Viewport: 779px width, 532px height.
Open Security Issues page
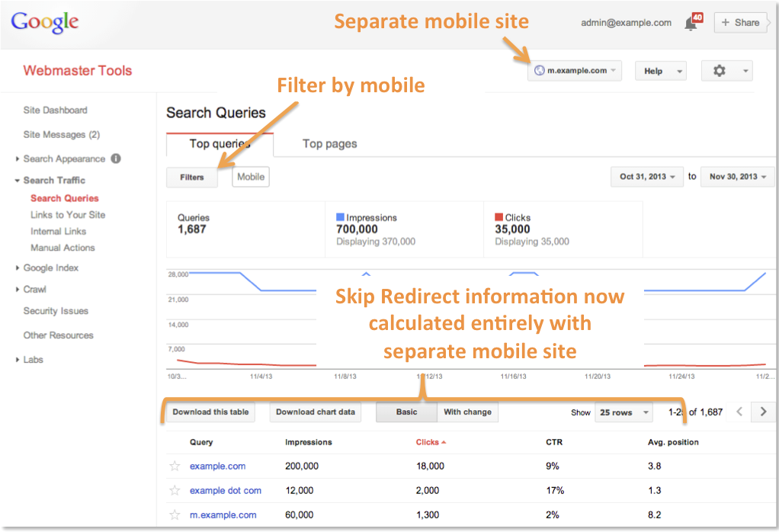tap(56, 311)
